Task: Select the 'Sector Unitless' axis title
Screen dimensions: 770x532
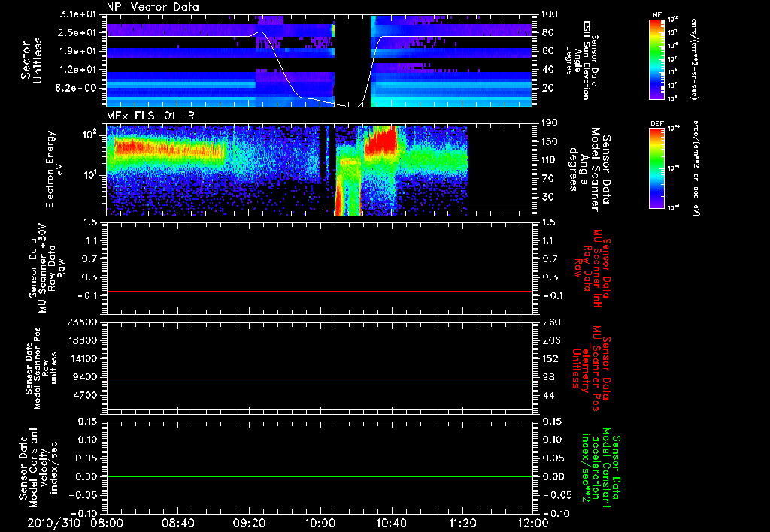Action: [32, 60]
